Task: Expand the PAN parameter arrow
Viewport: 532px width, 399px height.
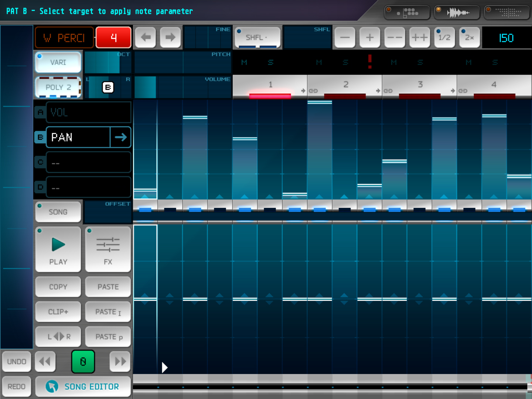Action: [120, 137]
